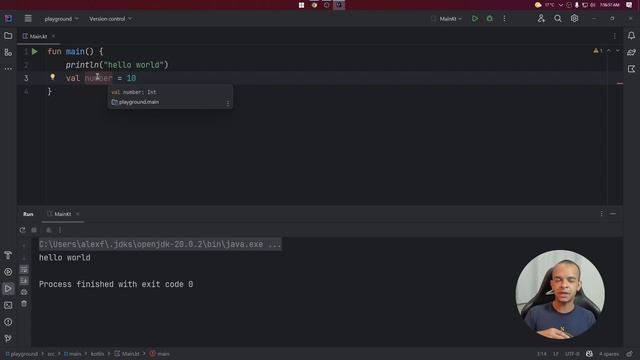Toggle the Run tool window icon
The width and height of the screenshot is (640, 360).
8,289
